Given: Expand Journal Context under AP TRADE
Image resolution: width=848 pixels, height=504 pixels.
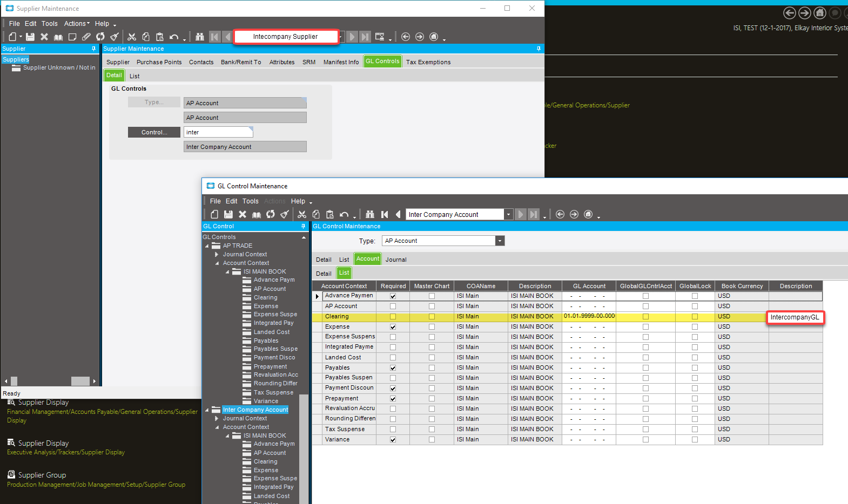Looking at the screenshot, I should [217, 254].
